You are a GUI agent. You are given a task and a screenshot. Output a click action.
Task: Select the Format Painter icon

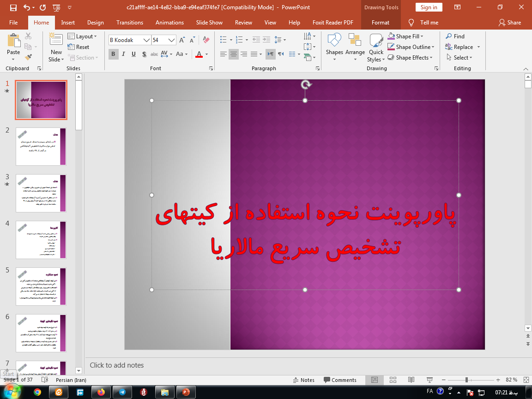[x=27, y=56]
